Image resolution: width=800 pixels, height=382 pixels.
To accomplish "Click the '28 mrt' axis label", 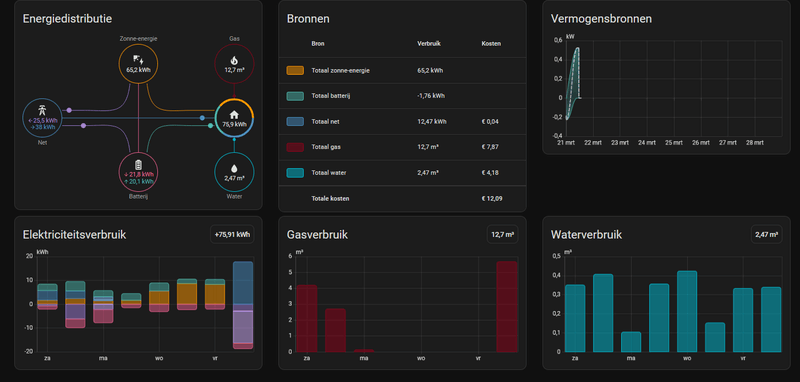I will tap(755, 143).
